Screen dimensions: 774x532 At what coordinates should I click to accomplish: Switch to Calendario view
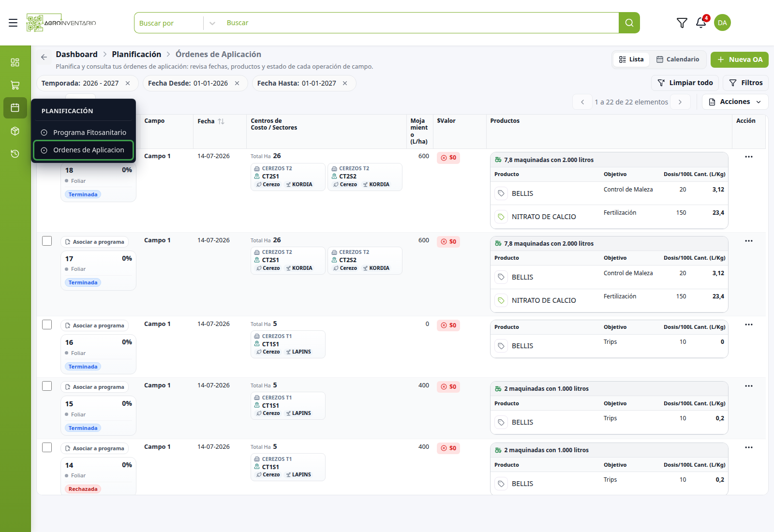(677, 59)
